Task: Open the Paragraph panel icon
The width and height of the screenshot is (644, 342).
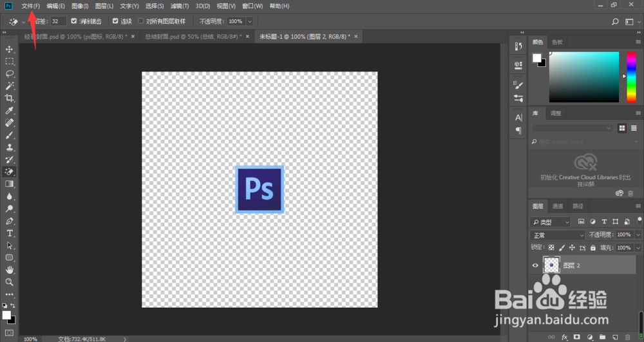Action: click(x=518, y=131)
